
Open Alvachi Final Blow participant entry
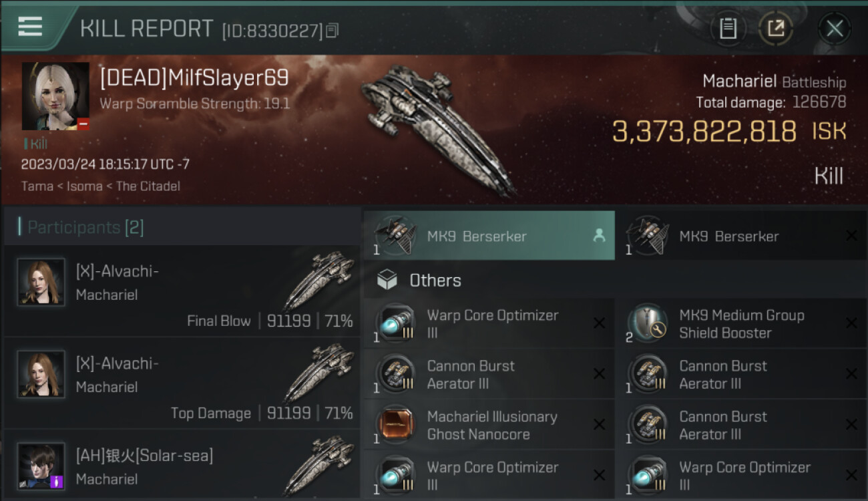tap(182, 292)
